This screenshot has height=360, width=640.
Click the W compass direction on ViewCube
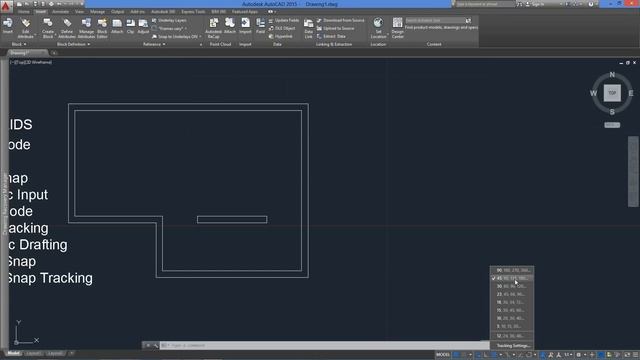pos(593,93)
